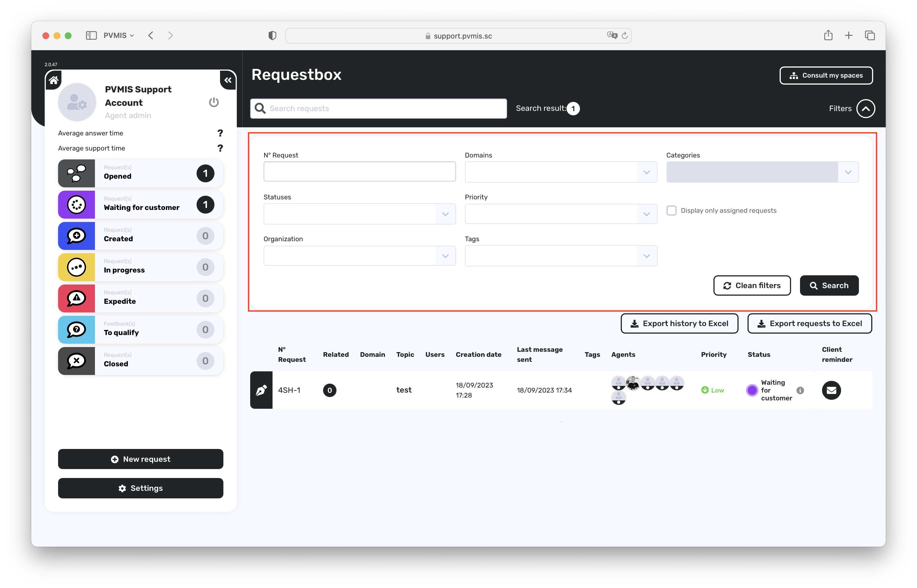This screenshot has width=917, height=588.
Task: Click the power logout icon
Action: pyautogui.click(x=214, y=102)
